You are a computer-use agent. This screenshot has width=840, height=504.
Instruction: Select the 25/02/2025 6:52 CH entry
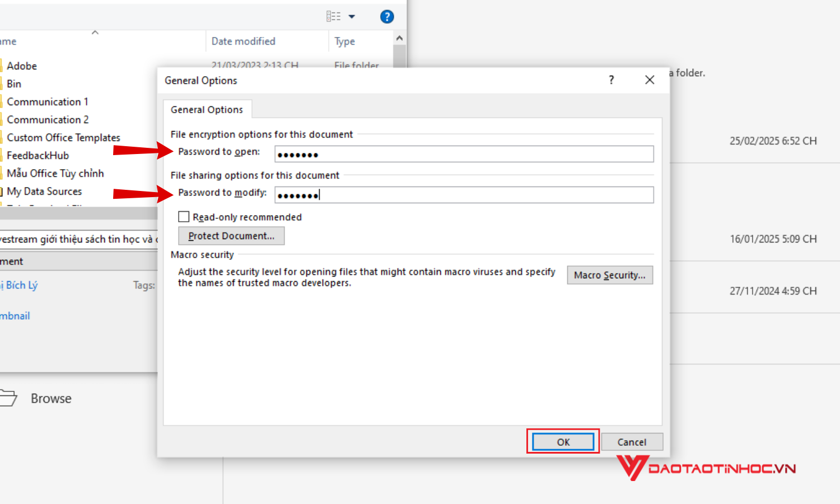coord(773,141)
